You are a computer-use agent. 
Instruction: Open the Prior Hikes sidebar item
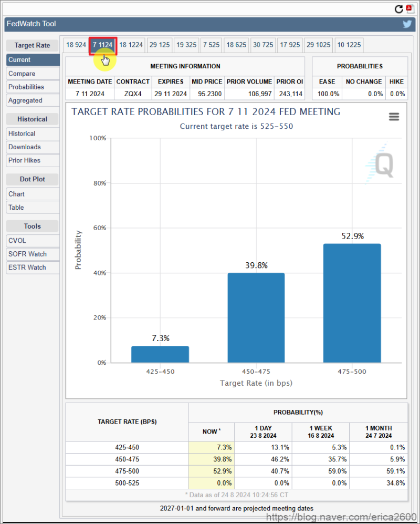pos(33,160)
